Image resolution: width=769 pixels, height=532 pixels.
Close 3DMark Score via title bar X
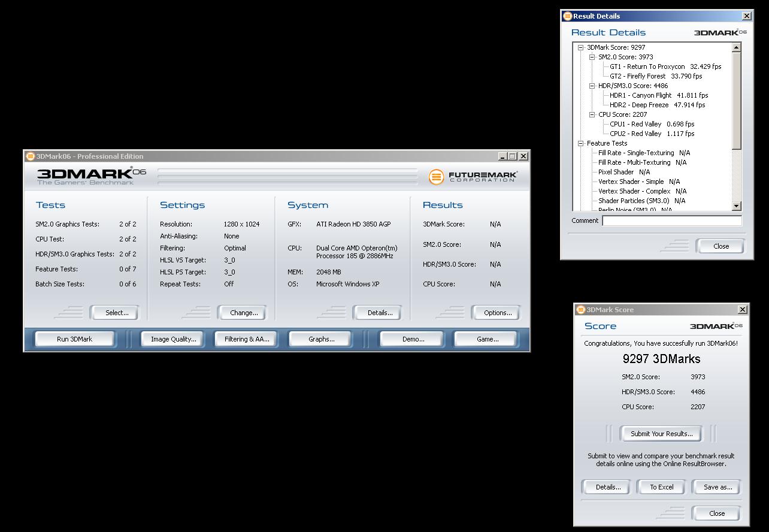pyautogui.click(x=743, y=310)
